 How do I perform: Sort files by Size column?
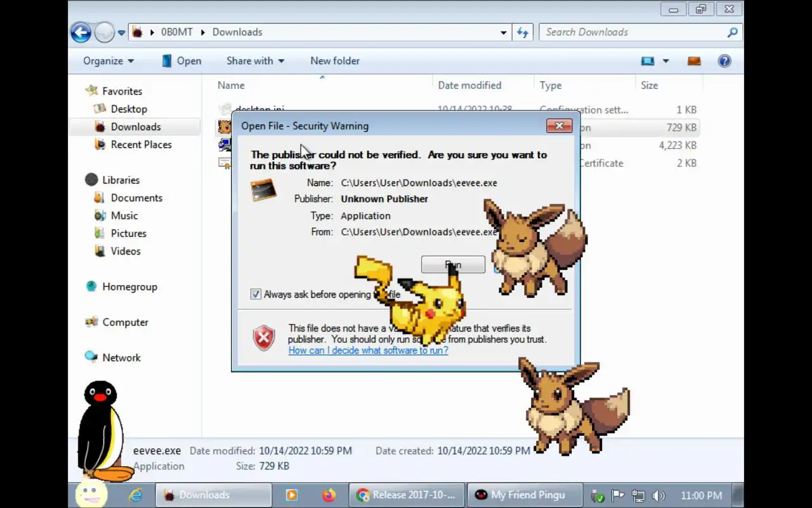coord(649,85)
